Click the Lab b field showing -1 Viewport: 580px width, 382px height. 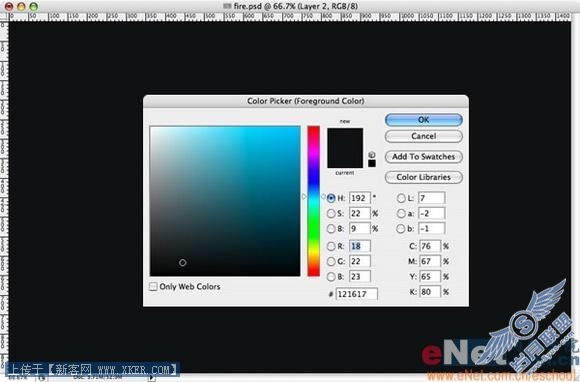point(431,229)
